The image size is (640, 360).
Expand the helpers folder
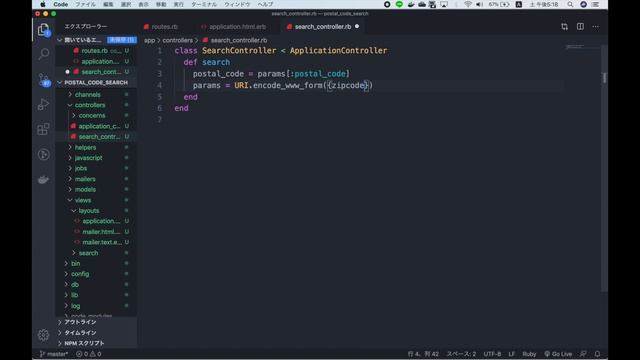click(x=85, y=147)
